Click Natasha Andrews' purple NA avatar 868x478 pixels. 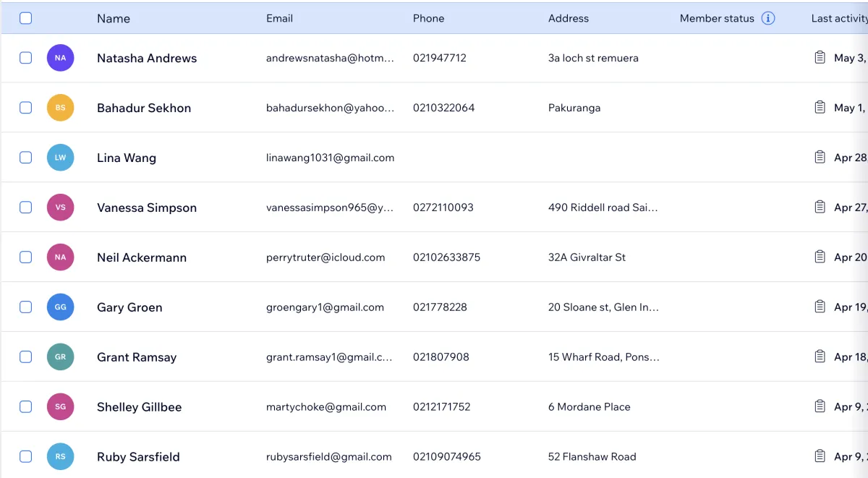[x=60, y=58]
